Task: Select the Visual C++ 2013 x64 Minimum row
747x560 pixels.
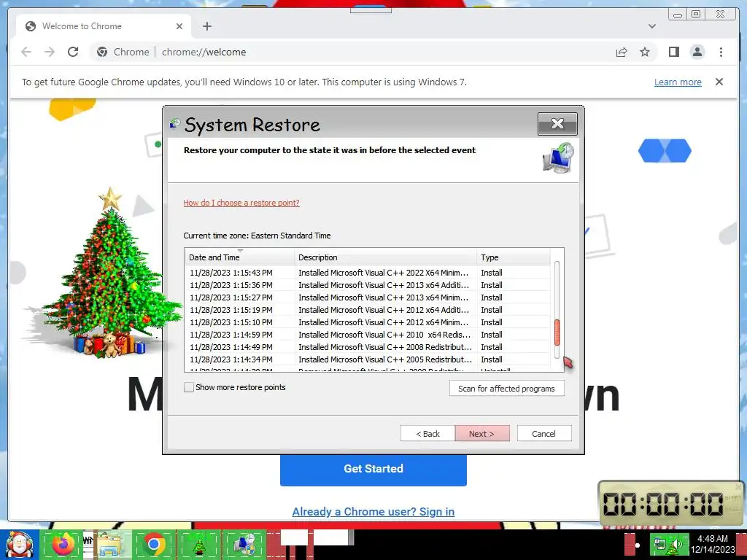Action: pos(368,297)
